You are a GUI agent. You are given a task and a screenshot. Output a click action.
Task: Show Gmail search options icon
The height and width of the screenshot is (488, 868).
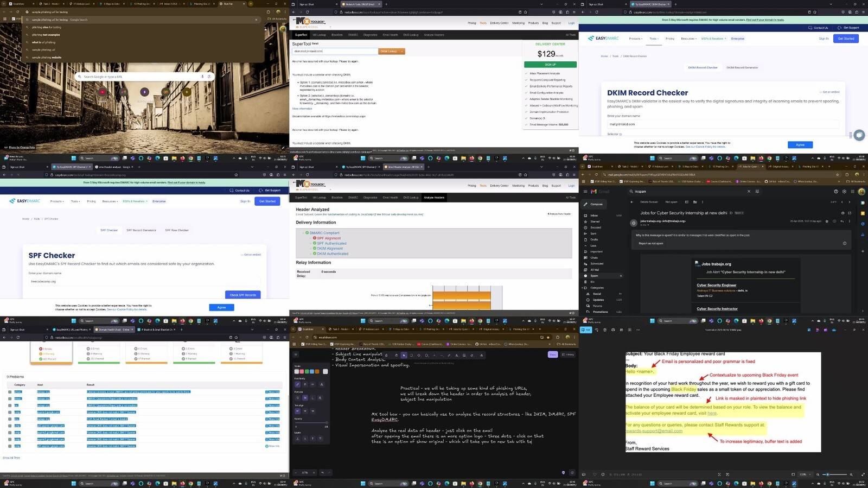click(x=757, y=192)
